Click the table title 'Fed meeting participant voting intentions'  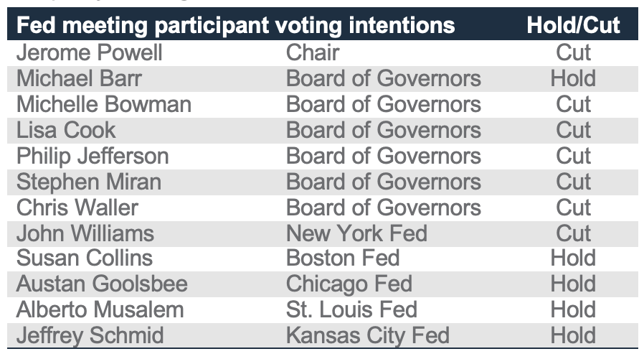[x=235, y=26]
